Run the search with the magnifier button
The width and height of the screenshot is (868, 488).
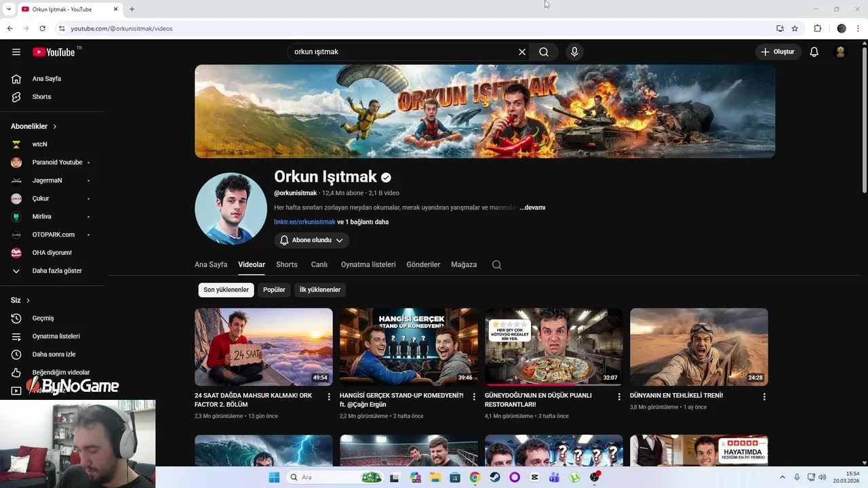coord(544,52)
